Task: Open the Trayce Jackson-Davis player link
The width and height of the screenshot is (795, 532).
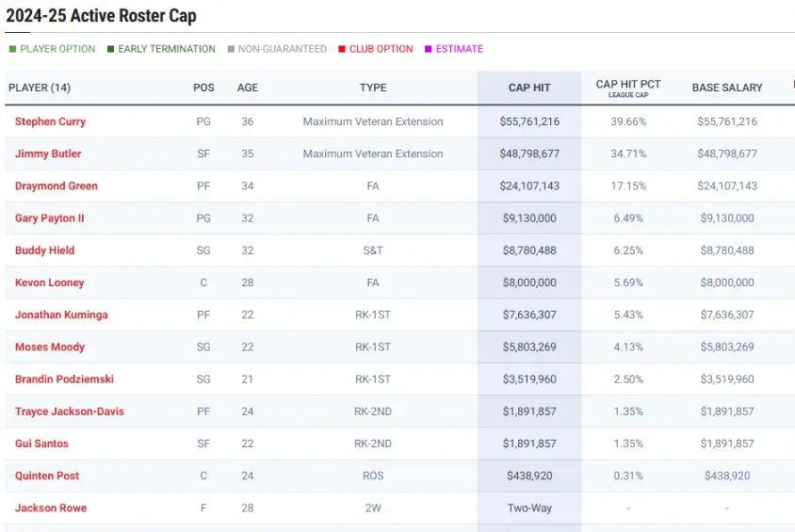Action: (70, 411)
